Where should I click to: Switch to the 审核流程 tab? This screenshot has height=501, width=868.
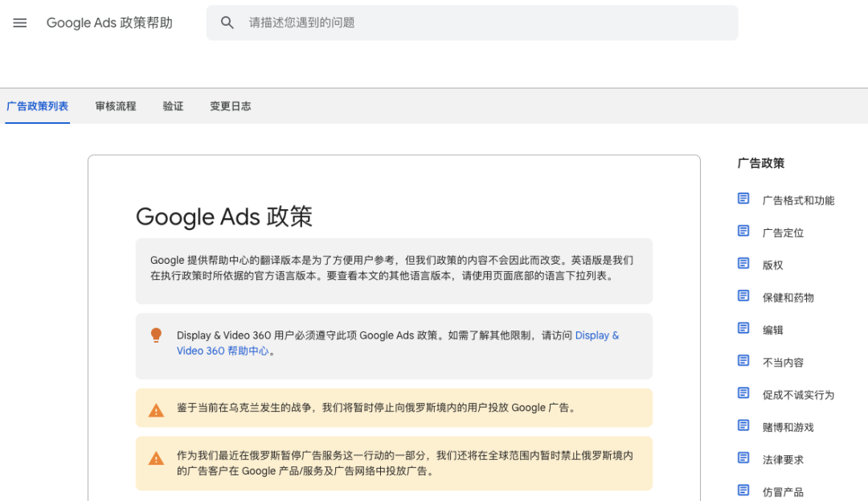pos(116,106)
